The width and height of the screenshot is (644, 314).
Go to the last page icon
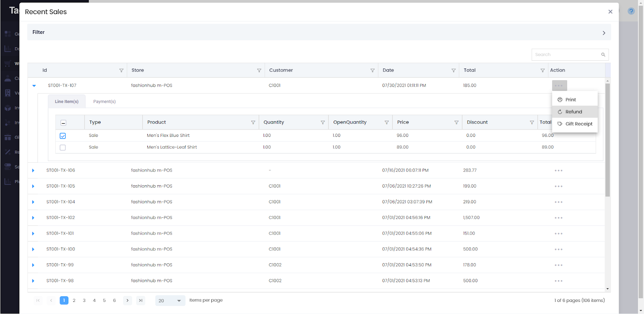(x=140, y=300)
